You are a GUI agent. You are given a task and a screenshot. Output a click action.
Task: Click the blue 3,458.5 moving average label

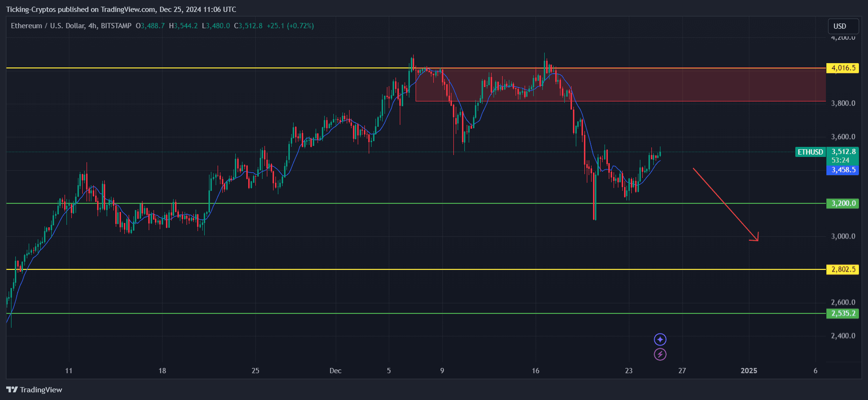[843, 170]
